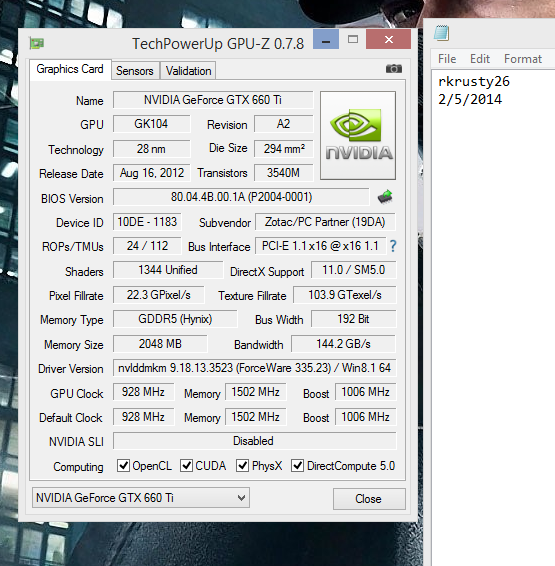Click the Memory Size field 2048 MB
This screenshot has width=555, height=566.
coord(160,344)
